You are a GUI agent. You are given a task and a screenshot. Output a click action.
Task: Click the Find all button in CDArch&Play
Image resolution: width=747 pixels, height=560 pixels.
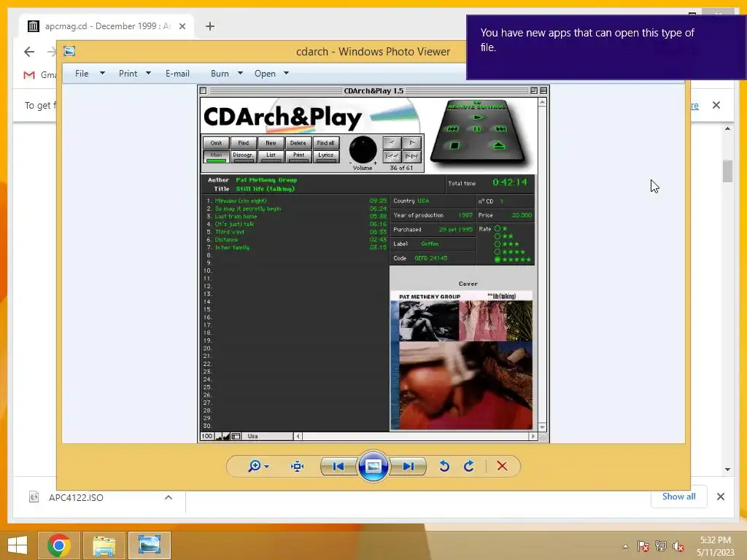coord(326,143)
